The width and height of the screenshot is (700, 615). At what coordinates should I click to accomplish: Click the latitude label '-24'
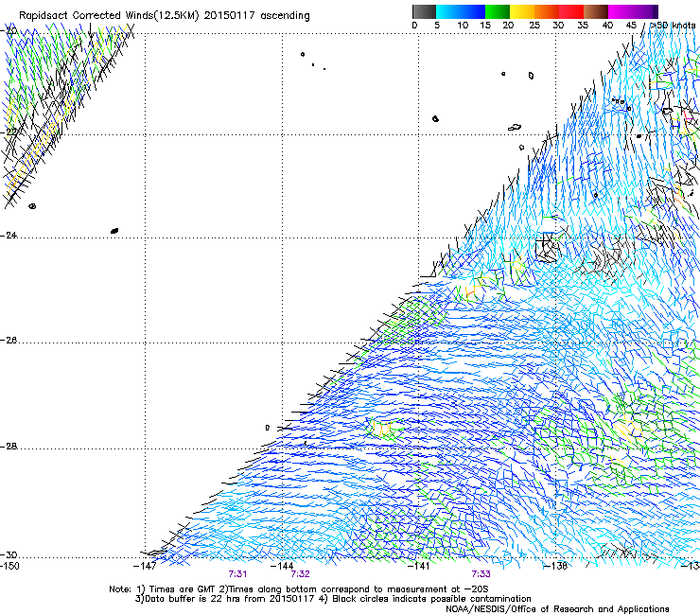click(9, 236)
